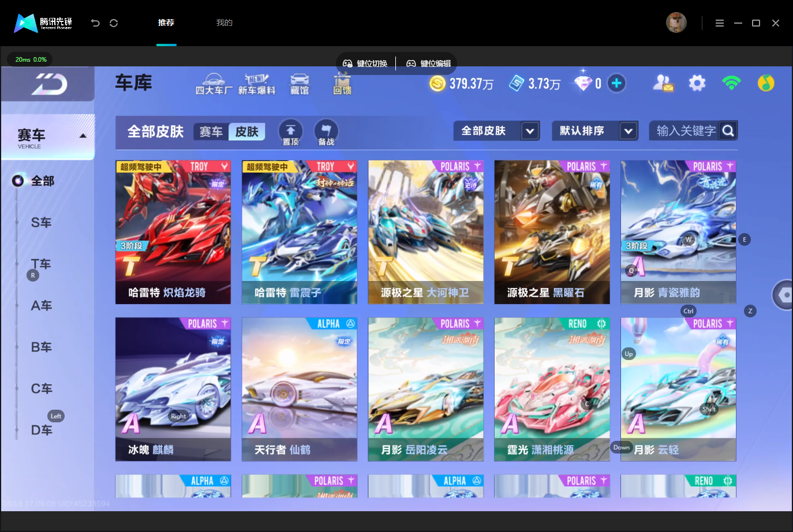Select the B车 category
The width and height of the screenshot is (793, 532).
(x=42, y=347)
